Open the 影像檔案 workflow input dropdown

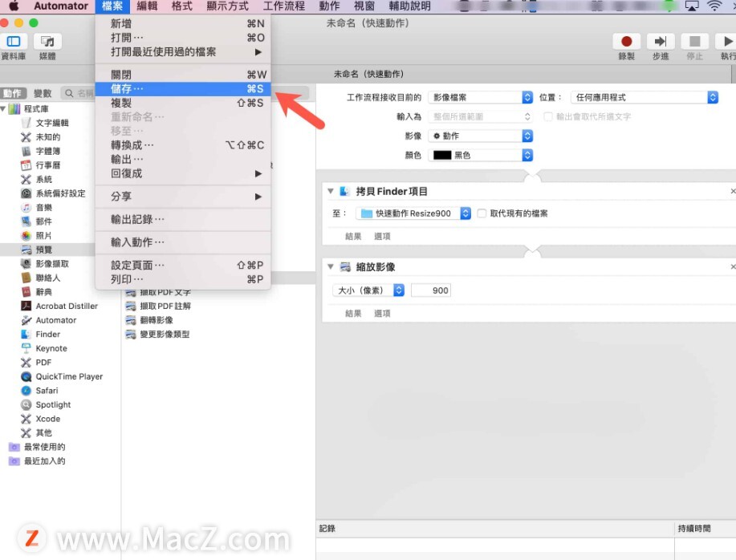click(x=481, y=97)
